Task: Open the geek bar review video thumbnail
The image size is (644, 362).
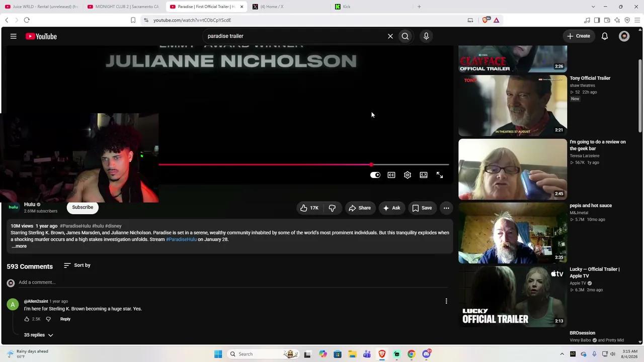Action: 513,169
